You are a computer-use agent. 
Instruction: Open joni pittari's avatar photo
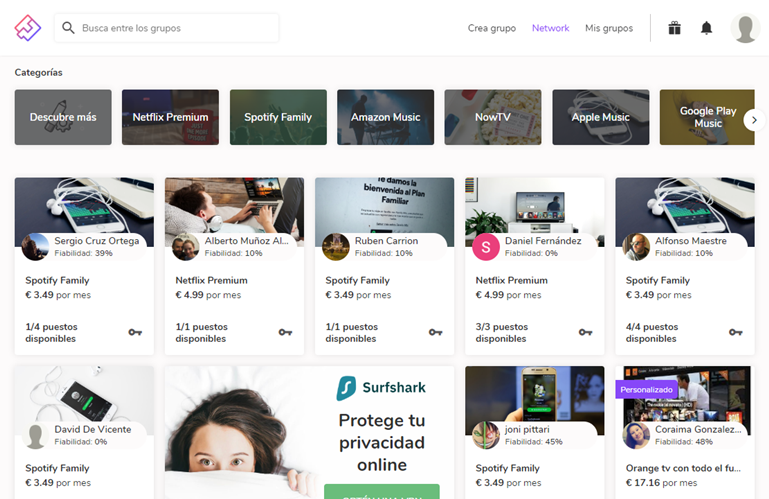pyautogui.click(x=486, y=435)
